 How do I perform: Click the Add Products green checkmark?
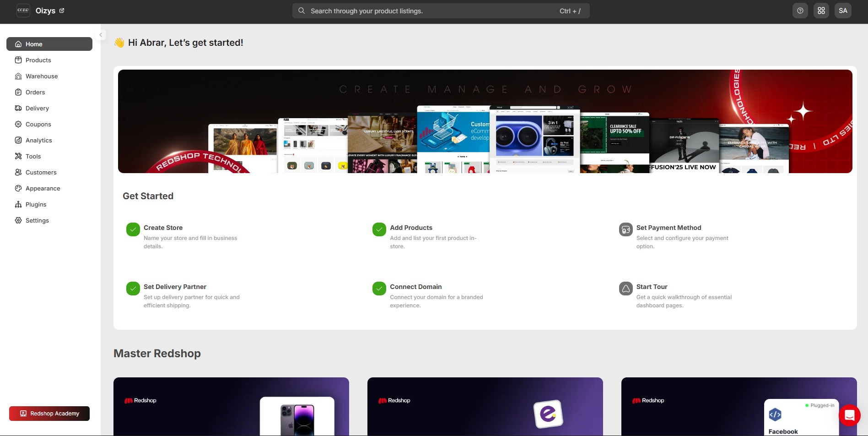(x=379, y=229)
